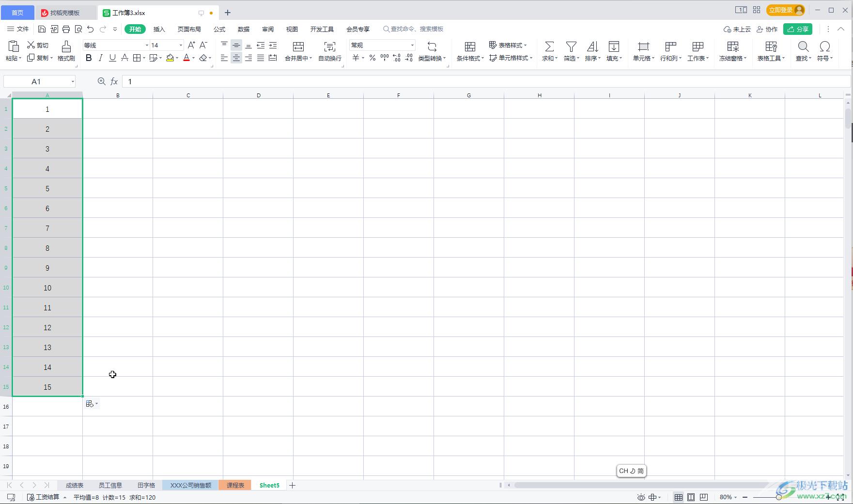Click the Login (立即登录) button
Viewport: 853px width, 504px height.
pos(785,10)
